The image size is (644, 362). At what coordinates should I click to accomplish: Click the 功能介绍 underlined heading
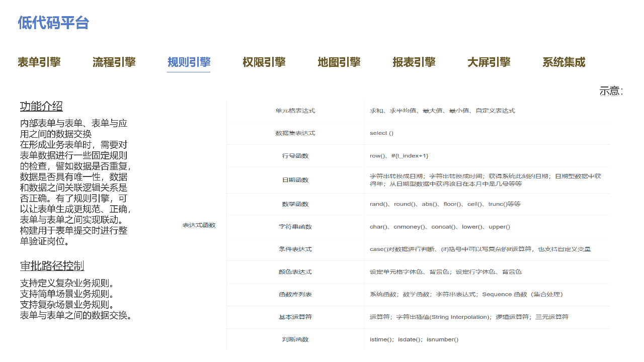point(41,106)
